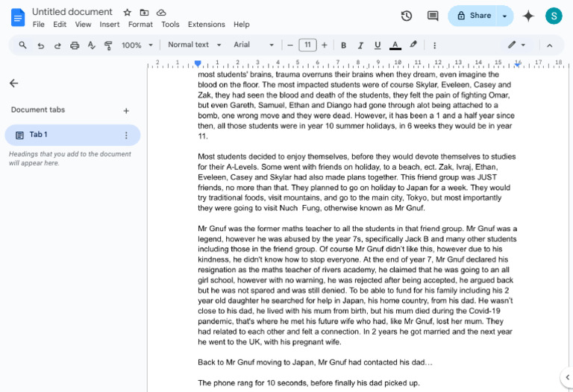Screen dimensions: 573x392
Task: Print the document
Action: (75, 45)
